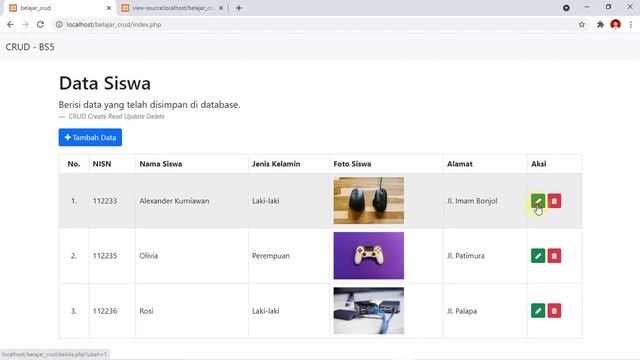Click the name Rosi

(146, 311)
